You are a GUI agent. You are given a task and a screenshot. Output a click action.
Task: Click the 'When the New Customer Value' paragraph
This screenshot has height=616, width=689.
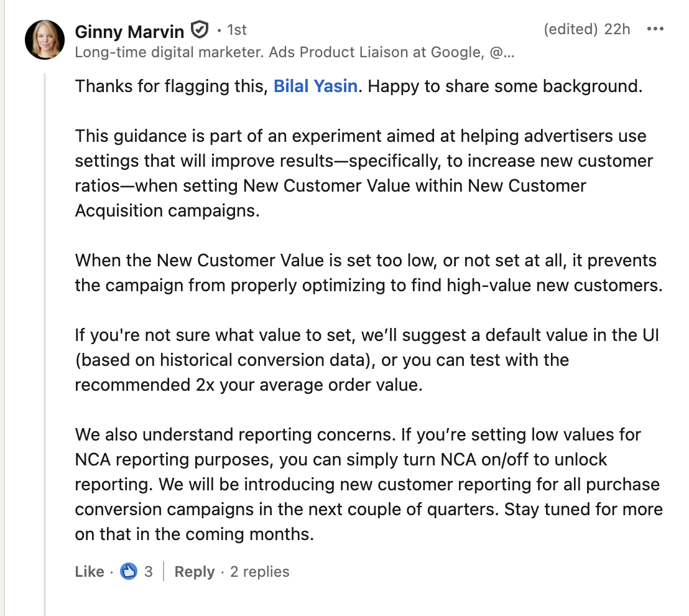(366, 273)
